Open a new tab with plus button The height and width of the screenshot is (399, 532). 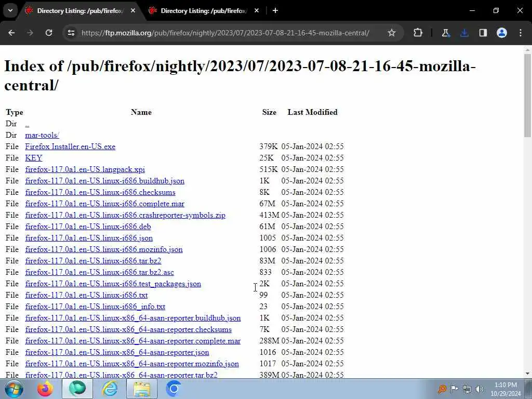pyautogui.click(x=275, y=10)
